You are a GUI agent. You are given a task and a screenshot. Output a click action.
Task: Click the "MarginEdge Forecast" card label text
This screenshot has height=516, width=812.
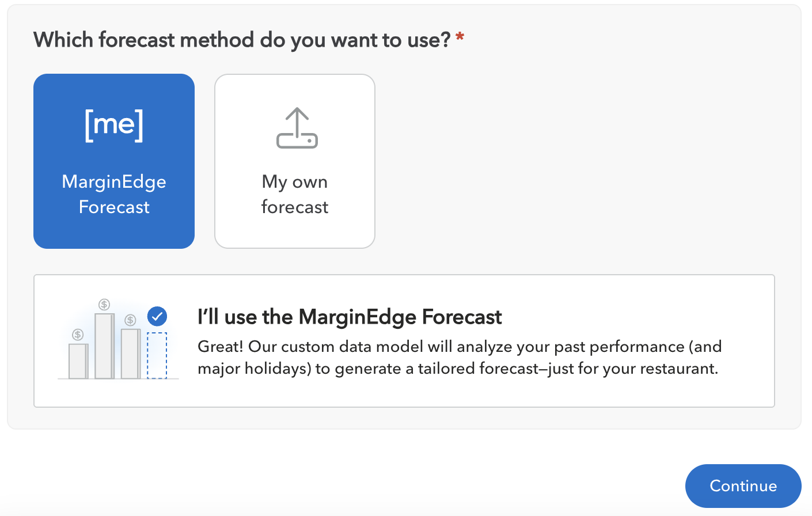(x=114, y=194)
